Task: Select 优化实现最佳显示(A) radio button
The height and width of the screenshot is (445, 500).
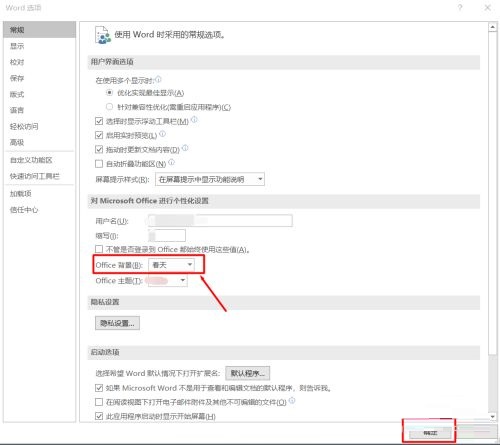Action: [x=109, y=93]
